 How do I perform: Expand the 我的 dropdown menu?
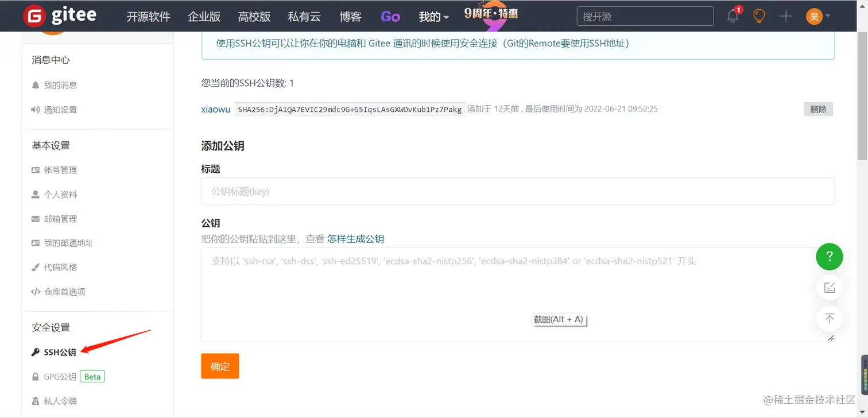point(433,17)
